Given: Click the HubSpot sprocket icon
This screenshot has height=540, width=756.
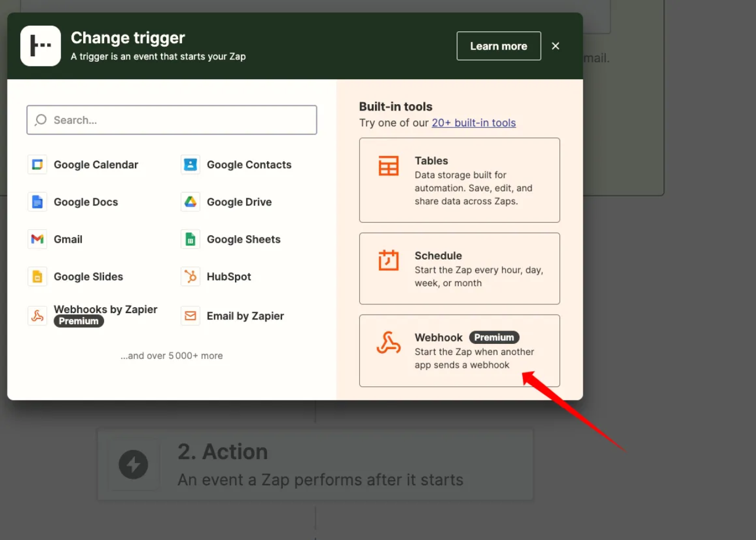Looking at the screenshot, I should pos(190,276).
